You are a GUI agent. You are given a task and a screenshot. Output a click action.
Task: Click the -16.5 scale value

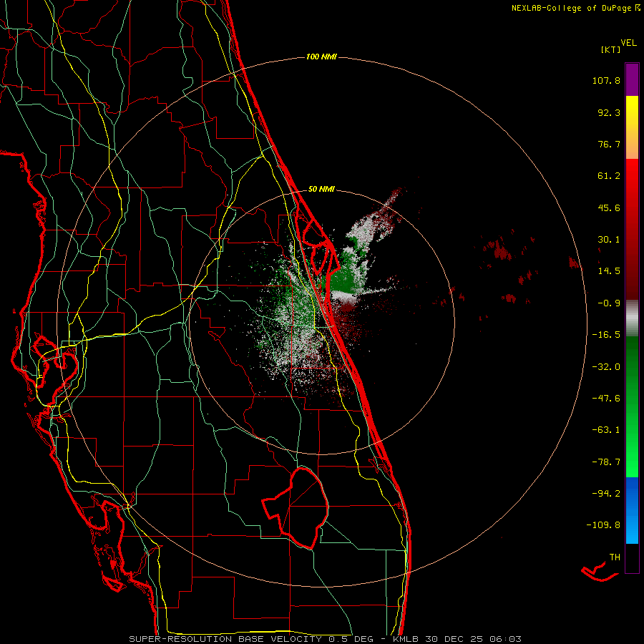pos(606,335)
